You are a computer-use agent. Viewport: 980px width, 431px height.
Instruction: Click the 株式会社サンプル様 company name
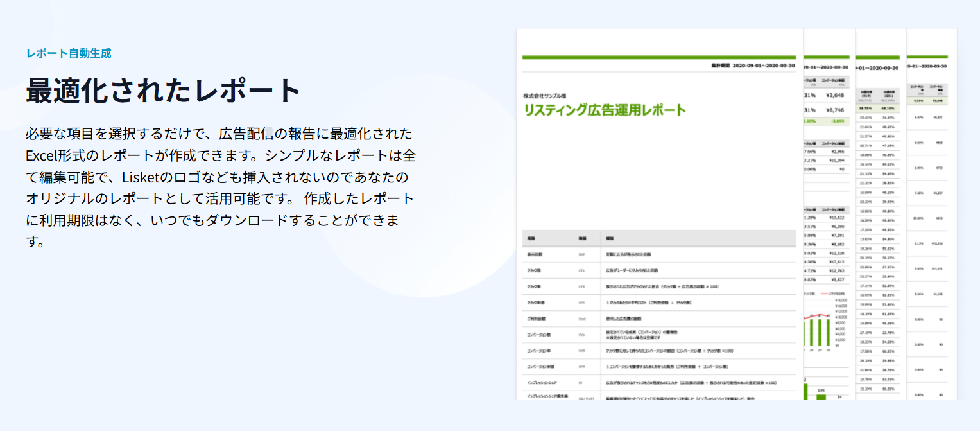pyautogui.click(x=544, y=96)
